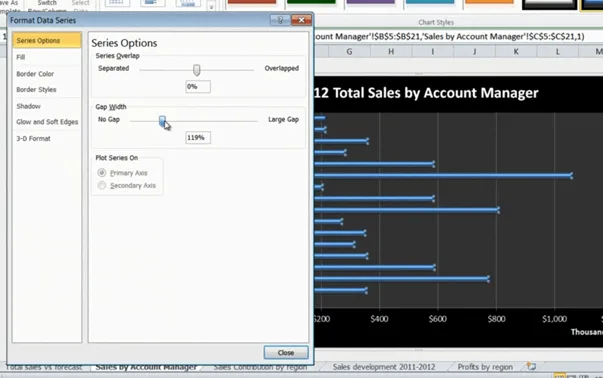Viewport: 603px width, 378px height.
Task: Select column I header
Action: (433, 52)
